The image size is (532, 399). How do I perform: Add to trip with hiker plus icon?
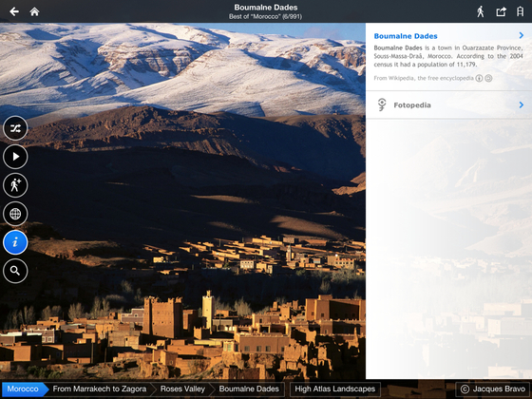15,185
